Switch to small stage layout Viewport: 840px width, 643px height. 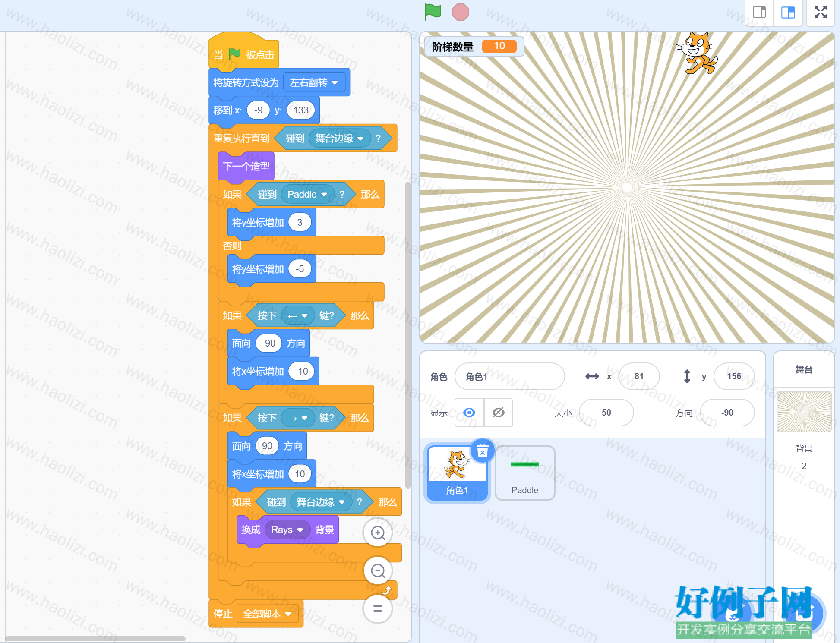point(759,12)
